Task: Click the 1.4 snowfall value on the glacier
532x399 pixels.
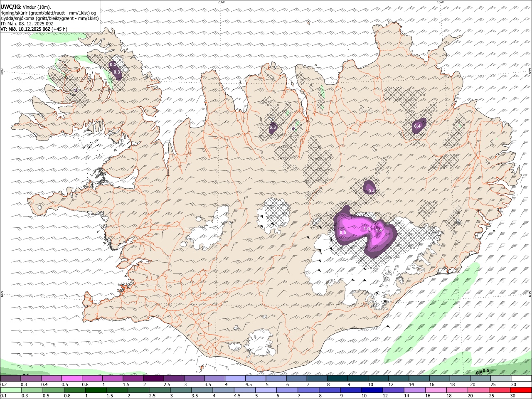Action: tap(378, 230)
